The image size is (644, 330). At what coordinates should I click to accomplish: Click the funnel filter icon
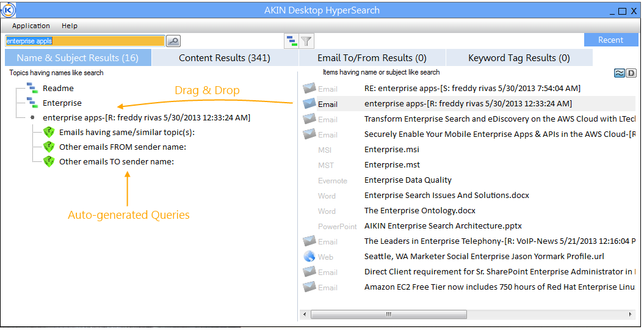(306, 41)
